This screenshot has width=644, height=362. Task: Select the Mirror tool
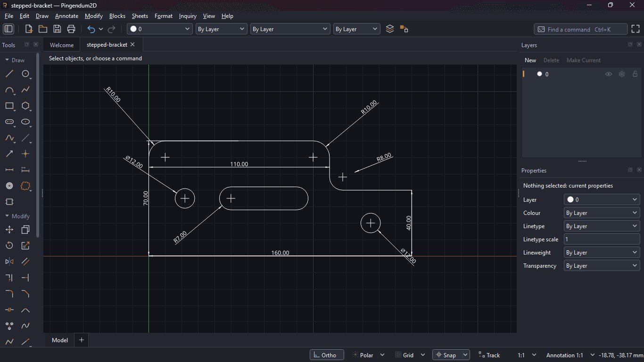(9, 262)
